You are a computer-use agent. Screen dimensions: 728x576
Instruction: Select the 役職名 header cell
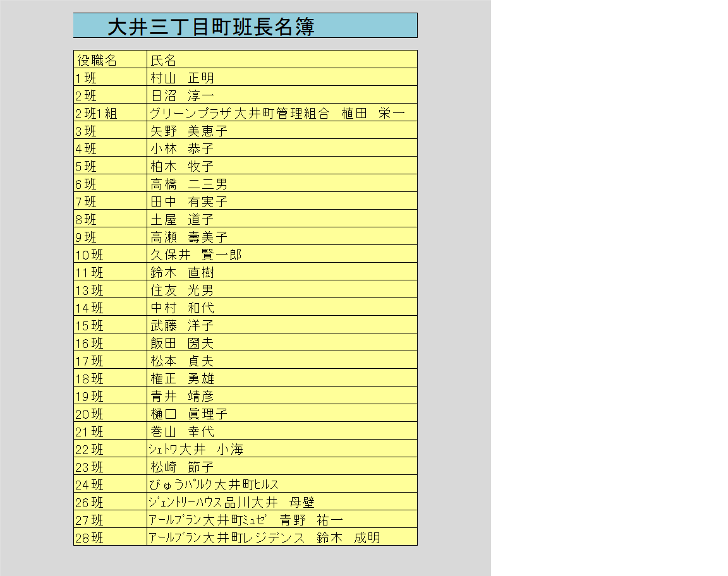110,60
